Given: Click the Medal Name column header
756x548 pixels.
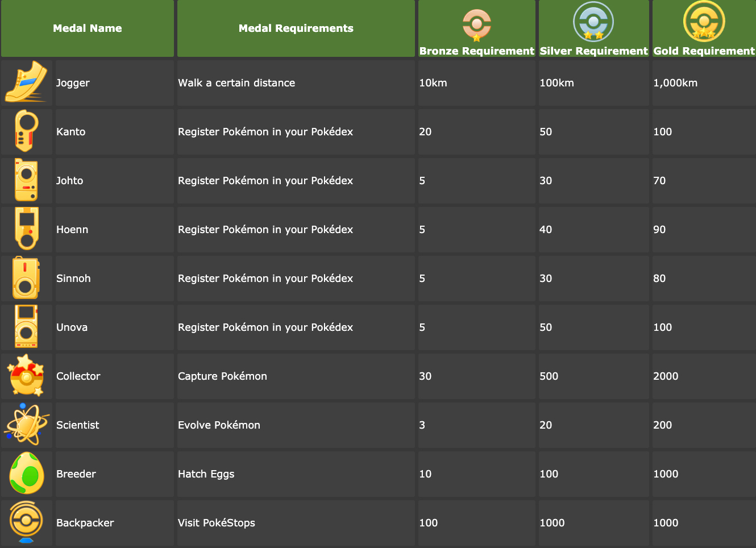Looking at the screenshot, I should pos(88,28).
